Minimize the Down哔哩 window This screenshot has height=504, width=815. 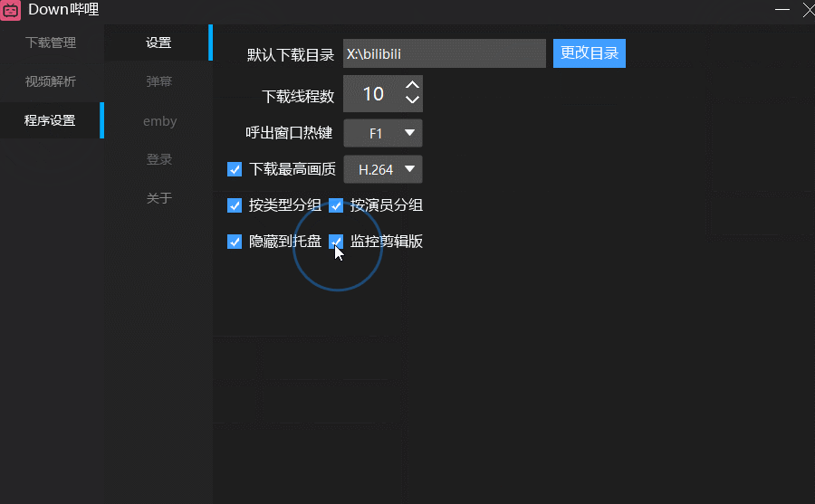(x=782, y=9)
